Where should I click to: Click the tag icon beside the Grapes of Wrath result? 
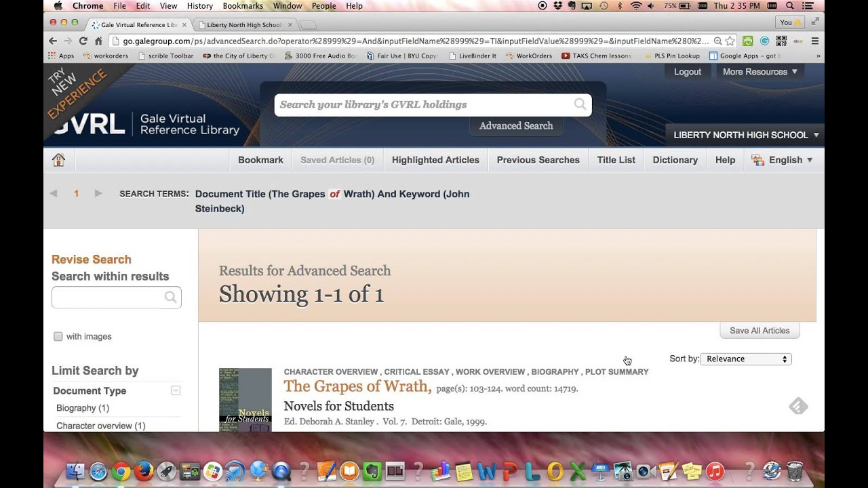pyautogui.click(x=798, y=406)
